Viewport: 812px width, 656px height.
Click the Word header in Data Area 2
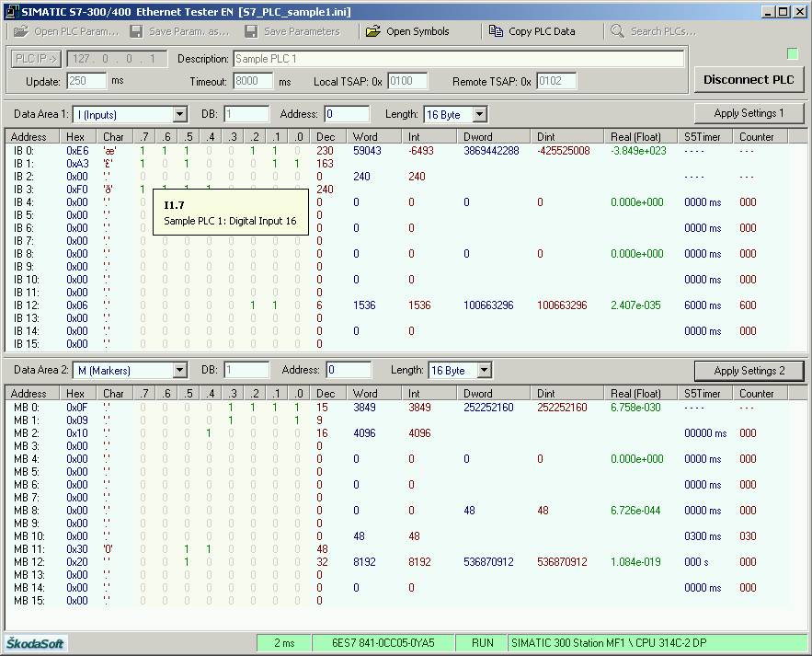[x=374, y=393]
